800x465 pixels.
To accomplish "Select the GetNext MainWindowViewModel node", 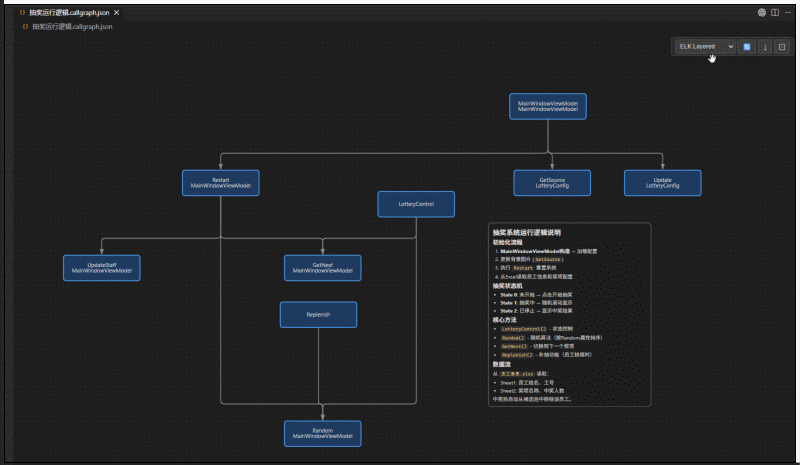I will point(322,268).
